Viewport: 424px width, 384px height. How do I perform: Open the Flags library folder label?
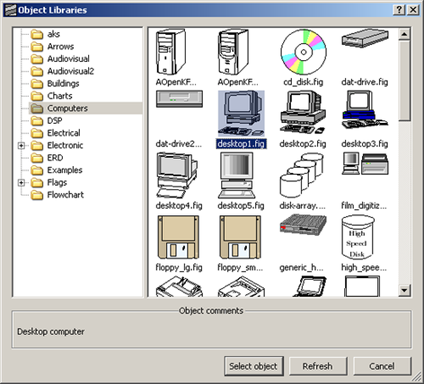point(57,182)
